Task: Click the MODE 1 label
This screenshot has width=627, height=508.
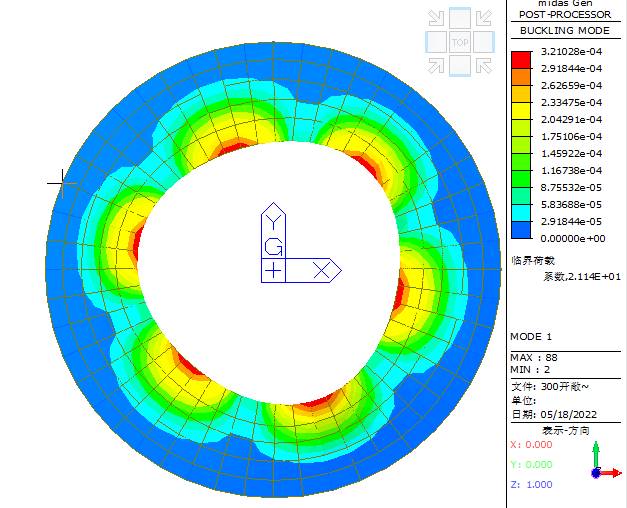Action: (531, 336)
